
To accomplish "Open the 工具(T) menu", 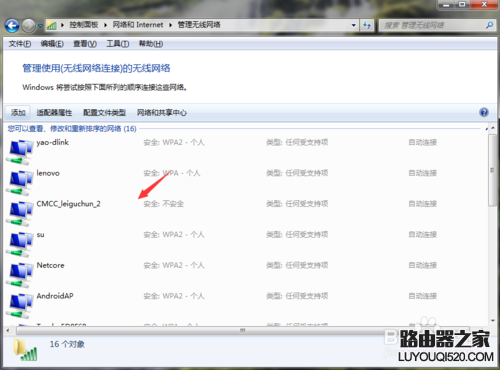I will [118, 44].
